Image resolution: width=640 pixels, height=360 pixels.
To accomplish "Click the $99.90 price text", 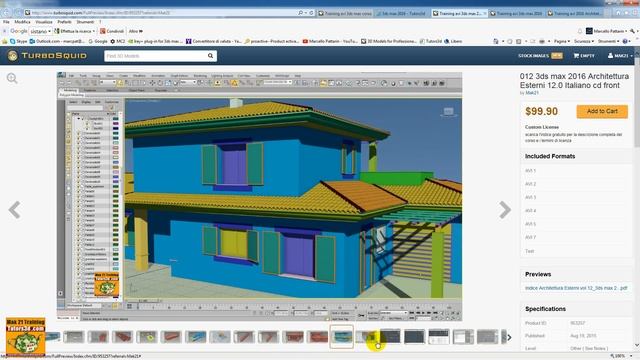I will tap(541, 111).
